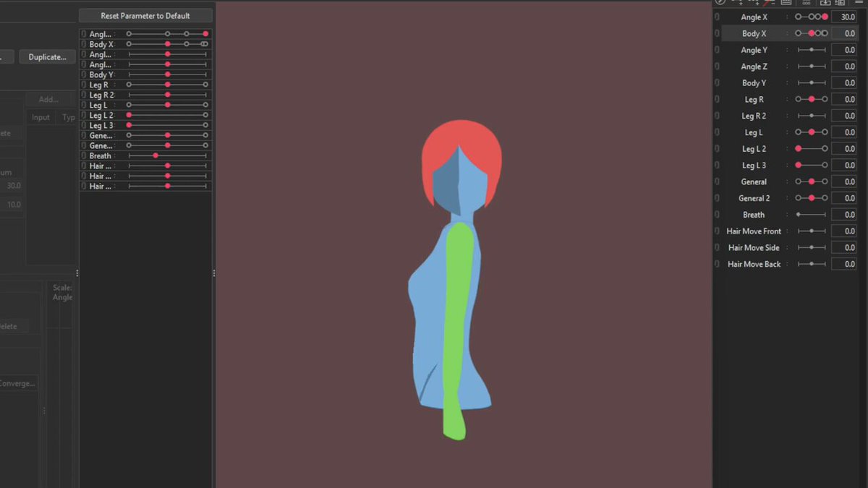The height and width of the screenshot is (488, 868).
Task: Click the Input column header
Action: (x=41, y=117)
